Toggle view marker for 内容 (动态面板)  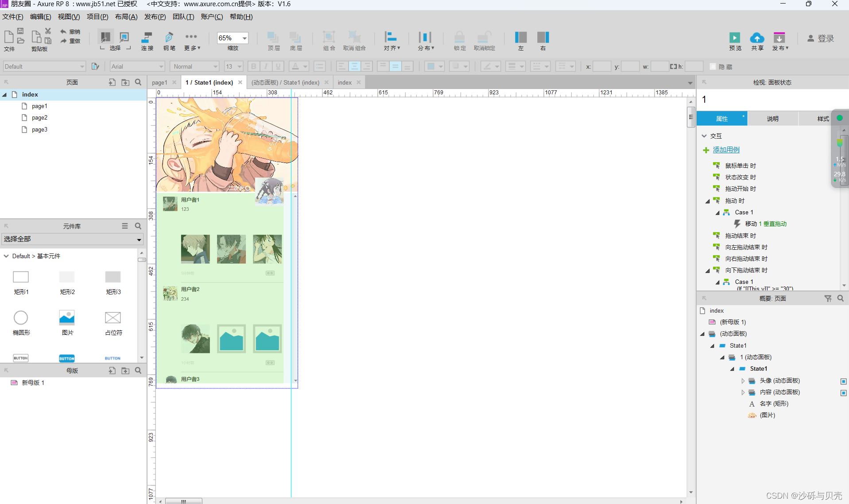click(843, 393)
